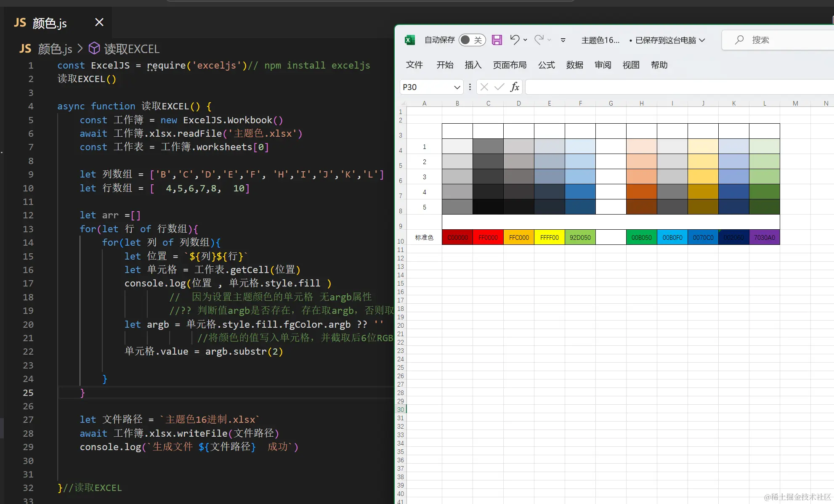Click the search magnifier icon

pos(739,40)
